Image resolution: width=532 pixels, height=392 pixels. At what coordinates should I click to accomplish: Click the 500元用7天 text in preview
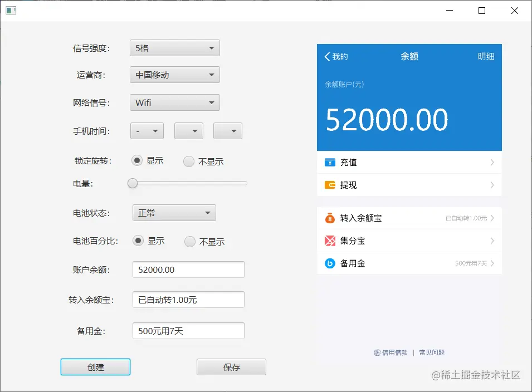(x=471, y=263)
